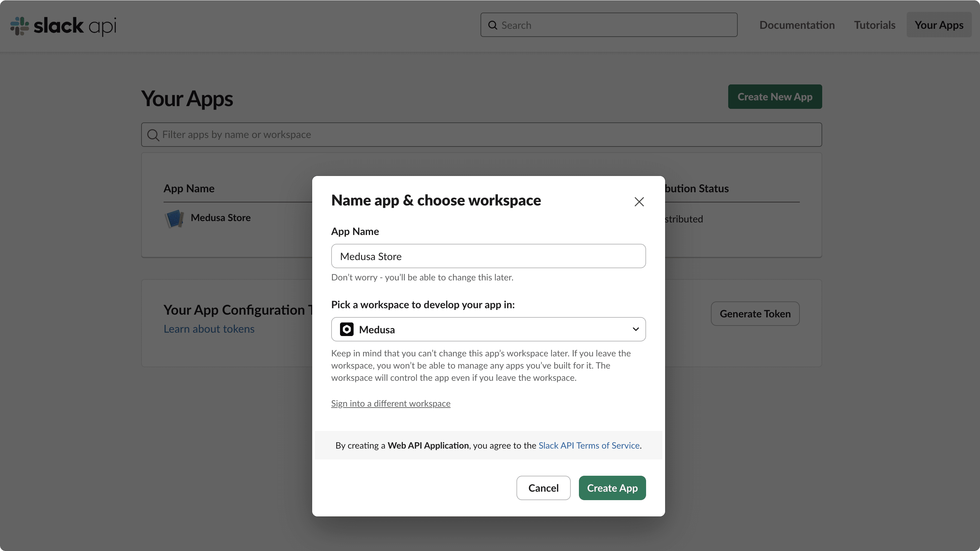Click the search magnifier in the top search bar
Screen dimensions: 980x551
[493, 25]
